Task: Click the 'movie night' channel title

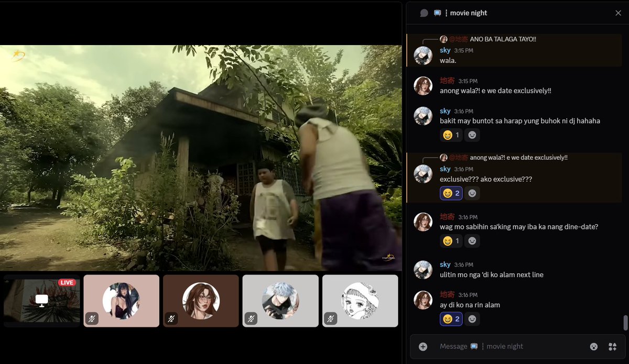Action: [469, 13]
